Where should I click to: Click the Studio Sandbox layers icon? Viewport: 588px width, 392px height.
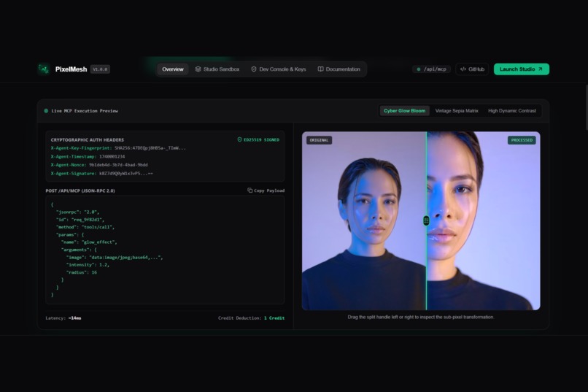pyautogui.click(x=198, y=69)
